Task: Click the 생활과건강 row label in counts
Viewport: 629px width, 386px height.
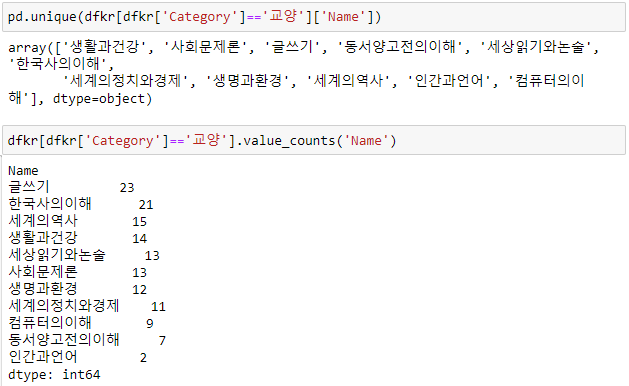Action: pos(43,238)
